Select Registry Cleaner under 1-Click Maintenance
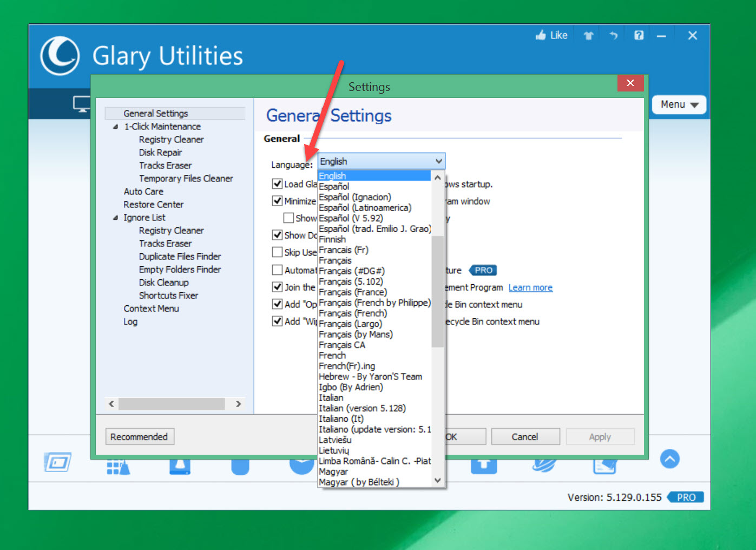The image size is (756, 550). point(171,140)
